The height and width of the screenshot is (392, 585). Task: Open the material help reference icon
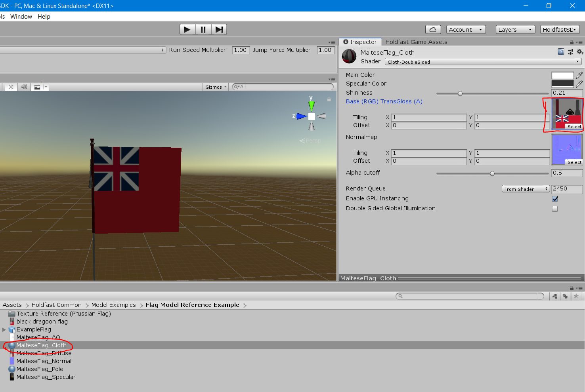(x=561, y=52)
